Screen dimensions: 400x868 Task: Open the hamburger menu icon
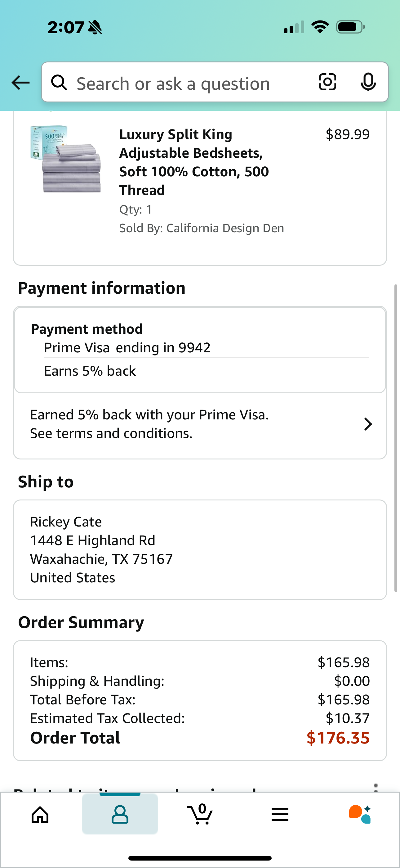(x=280, y=814)
